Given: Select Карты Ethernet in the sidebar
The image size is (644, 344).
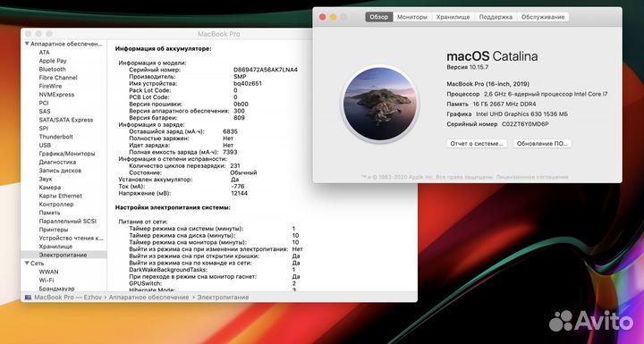Looking at the screenshot, I should point(61,196).
